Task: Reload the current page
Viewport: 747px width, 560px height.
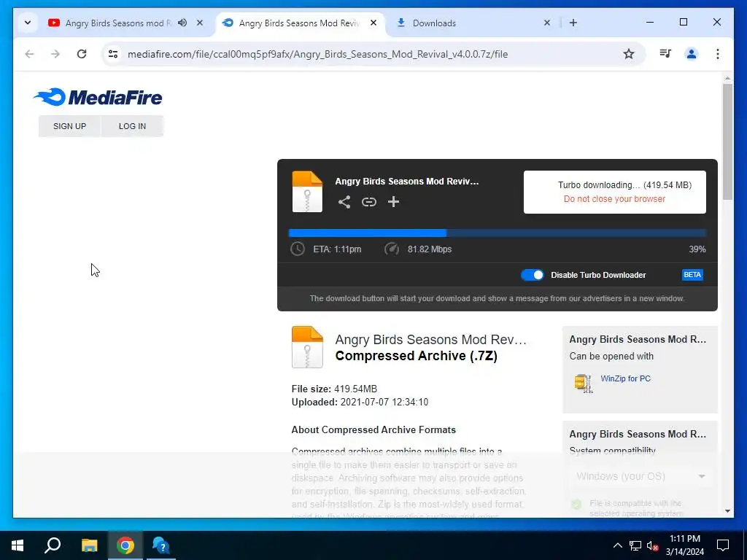Action: pos(82,54)
